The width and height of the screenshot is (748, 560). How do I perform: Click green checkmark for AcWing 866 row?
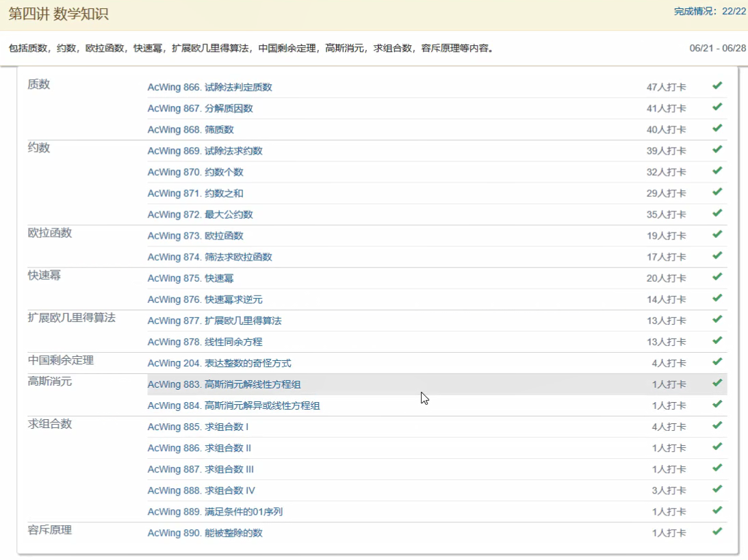pyautogui.click(x=717, y=86)
